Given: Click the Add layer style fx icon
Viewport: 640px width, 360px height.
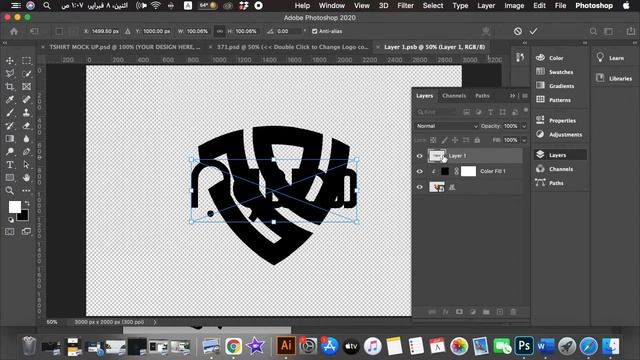Looking at the screenshot, I should pos(446,312).
